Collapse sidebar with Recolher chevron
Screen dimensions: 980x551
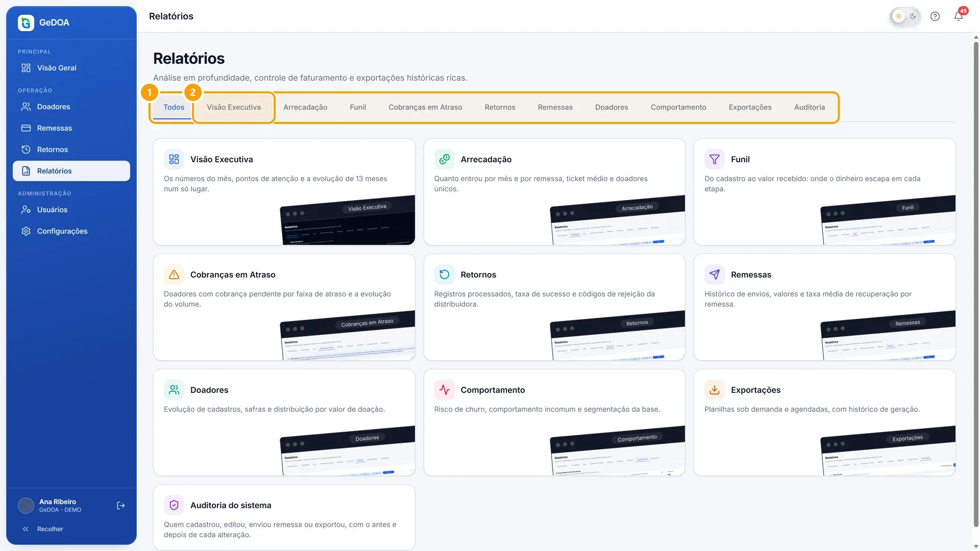(x=26, y=529)
